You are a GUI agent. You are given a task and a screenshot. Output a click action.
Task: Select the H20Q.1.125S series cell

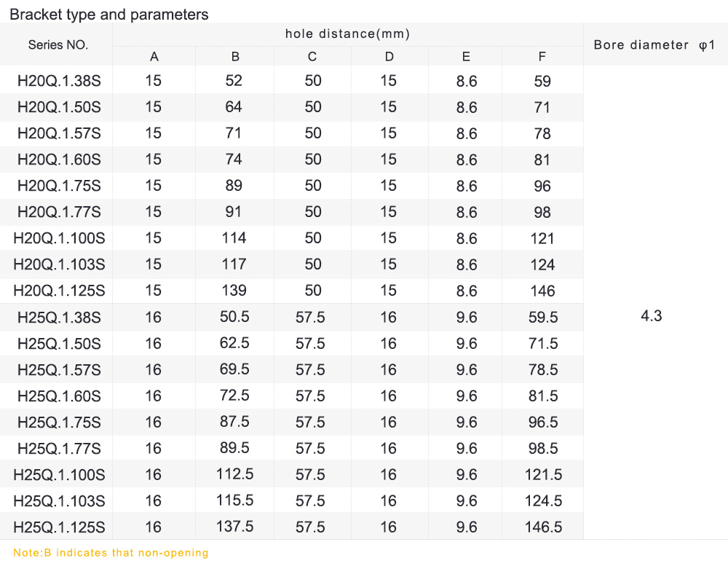click(x=59, y=291)
